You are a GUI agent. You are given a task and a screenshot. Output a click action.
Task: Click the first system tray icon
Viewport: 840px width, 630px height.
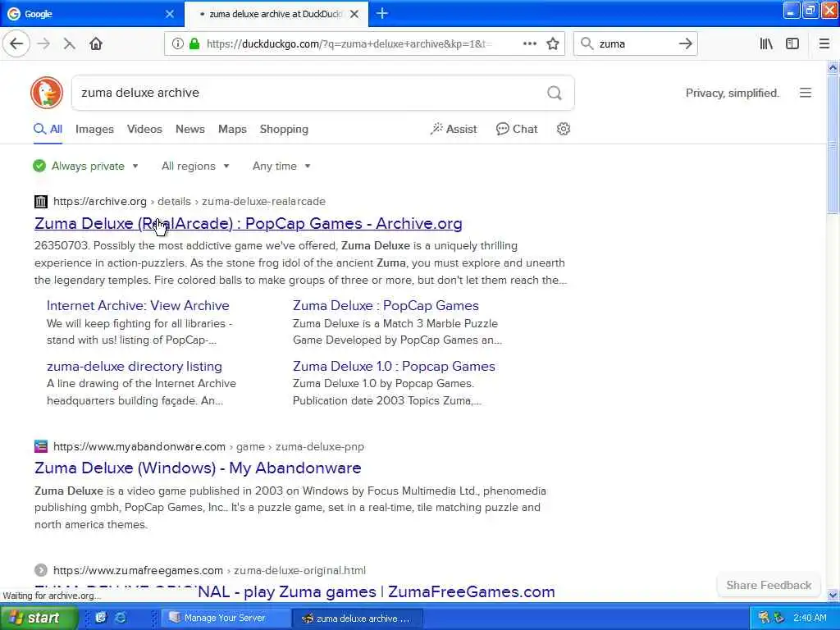click(x=764, y=618)
